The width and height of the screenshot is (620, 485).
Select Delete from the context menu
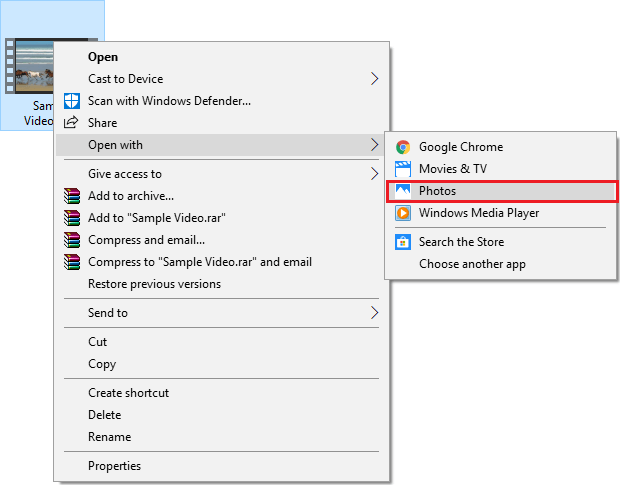click(x=221, y=415)
